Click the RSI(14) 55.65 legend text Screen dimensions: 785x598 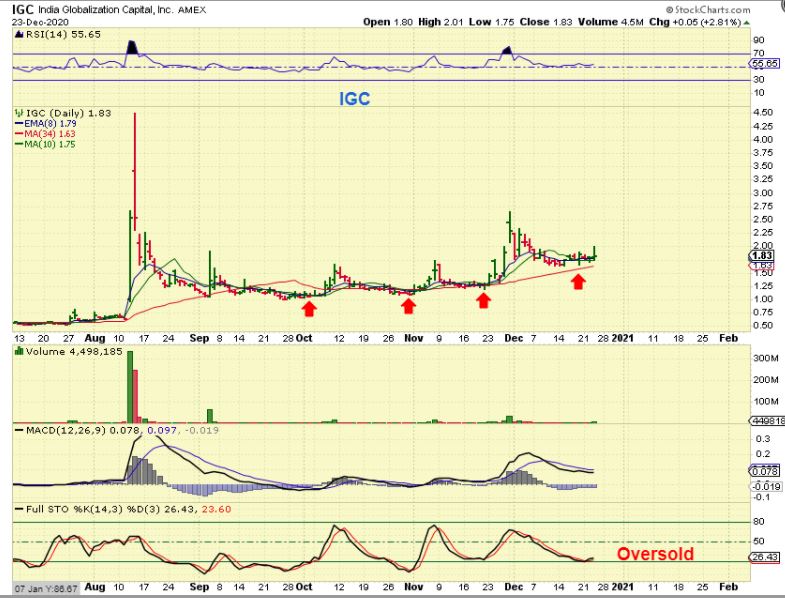(x=63, y=35)
